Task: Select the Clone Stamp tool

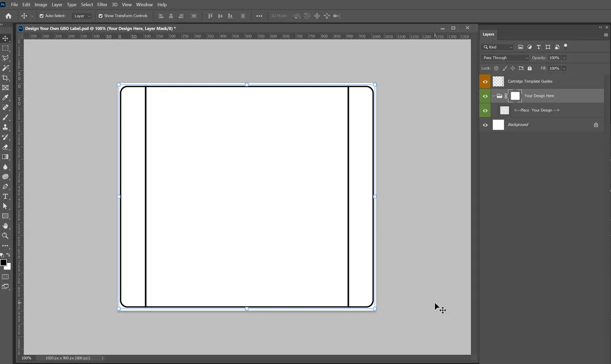Action: pos(5,127)
